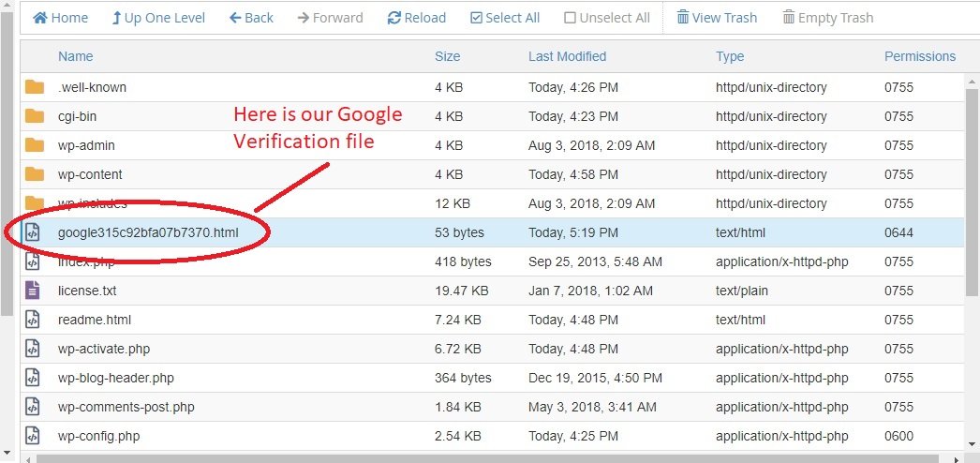Select the wp-config.php file name
Screen dimensions: 980x463
98,436
